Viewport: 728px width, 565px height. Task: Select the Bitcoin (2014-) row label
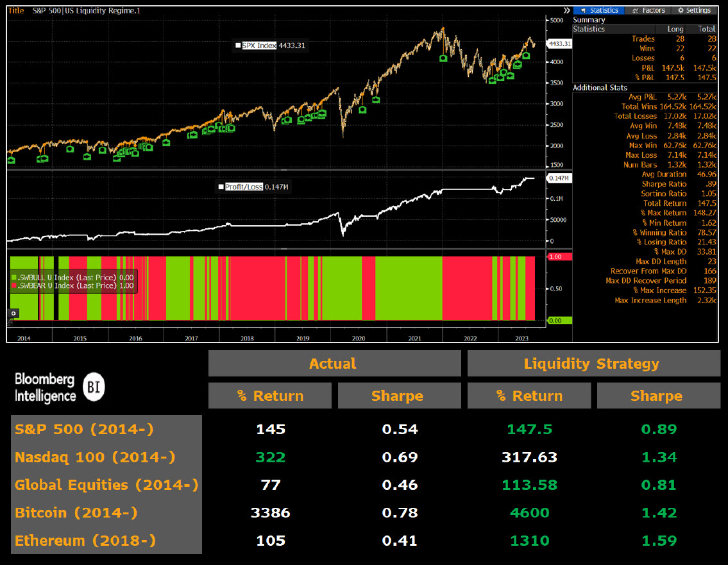76,512
